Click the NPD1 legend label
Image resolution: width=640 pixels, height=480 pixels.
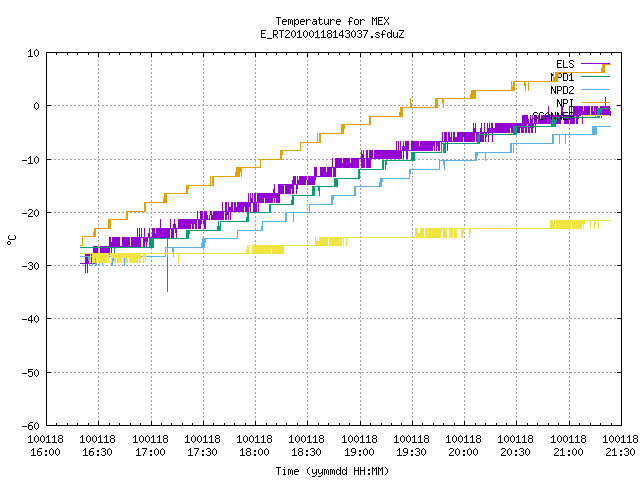(562, 77)
